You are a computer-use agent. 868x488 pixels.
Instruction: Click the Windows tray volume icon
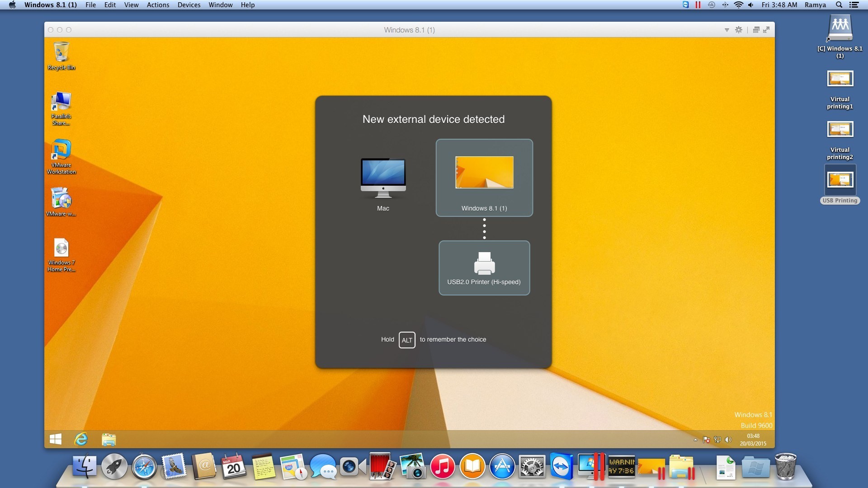(x=728, y=440)
